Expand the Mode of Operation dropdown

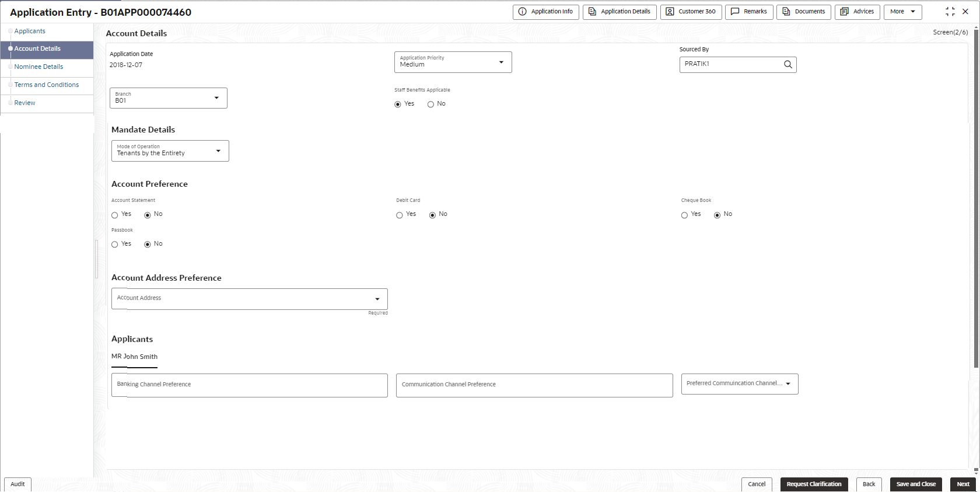(x=170, y=151)
